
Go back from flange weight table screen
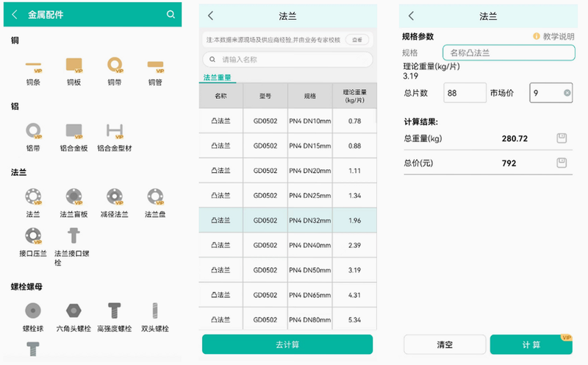[x=211, y=15]
